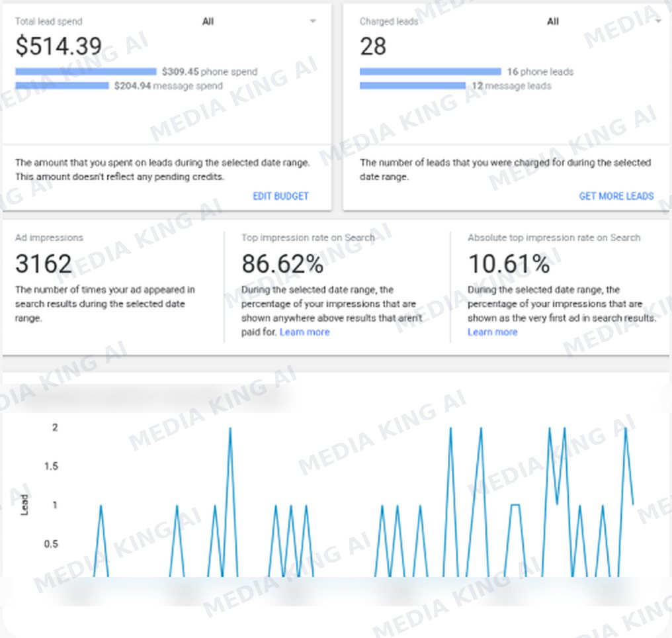Viewport: 672px width, 638px height.
Task: Click the 'Charged leads' heading
Action: (x=389, y=21)
